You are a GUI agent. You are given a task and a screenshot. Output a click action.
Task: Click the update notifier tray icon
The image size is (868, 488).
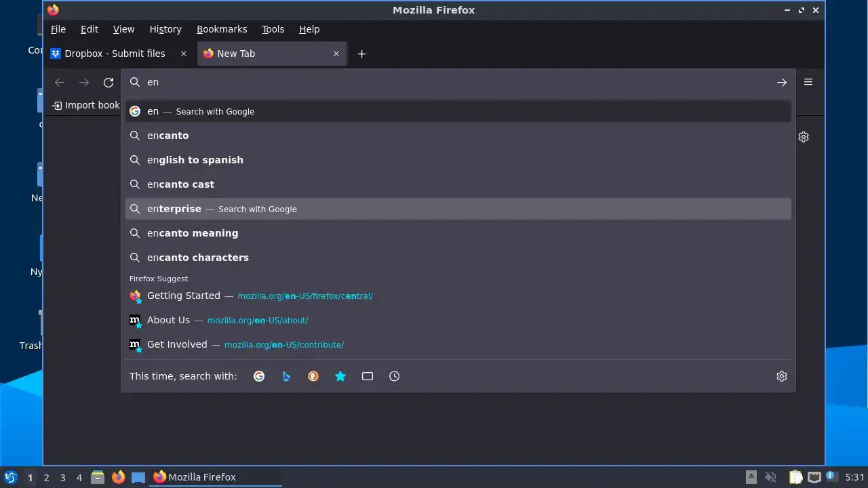(x=831, y=476)
